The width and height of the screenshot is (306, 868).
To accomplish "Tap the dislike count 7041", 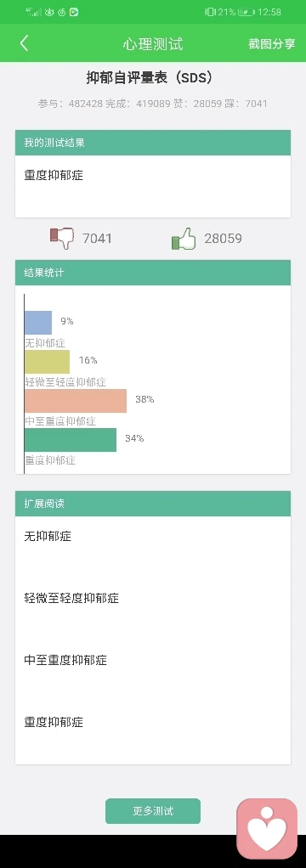I will [97, 239].
